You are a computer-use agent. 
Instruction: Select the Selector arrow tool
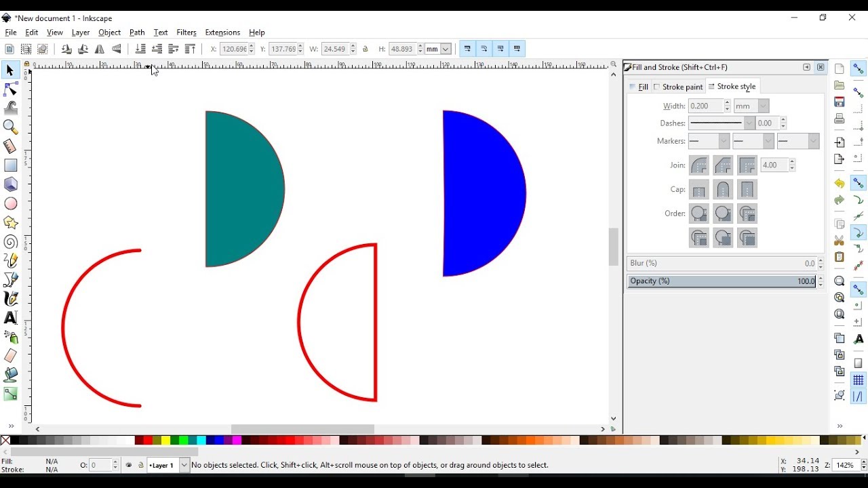pos(10,70)
